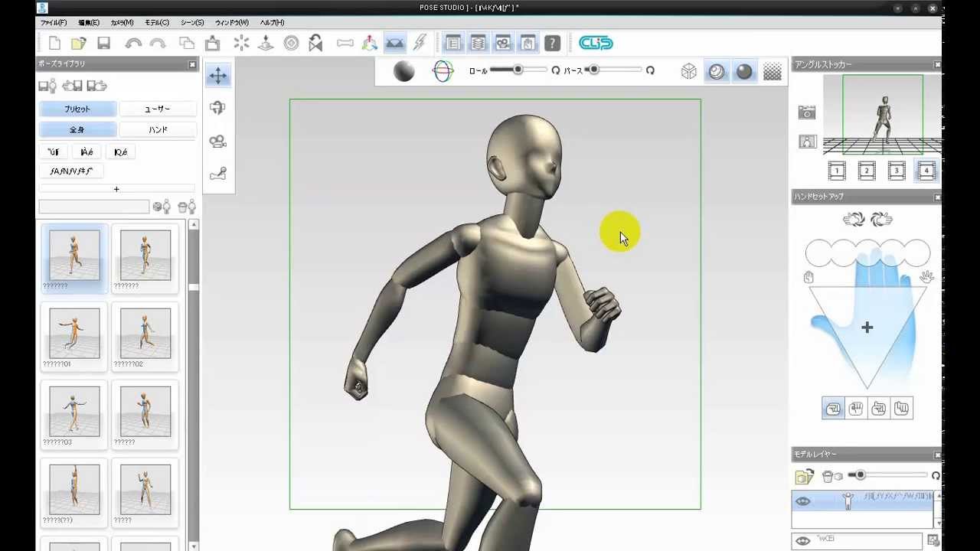Toggle model layer eye visibility icon
The height and width of the screenshot is (551, 980).
click(802, 501)
